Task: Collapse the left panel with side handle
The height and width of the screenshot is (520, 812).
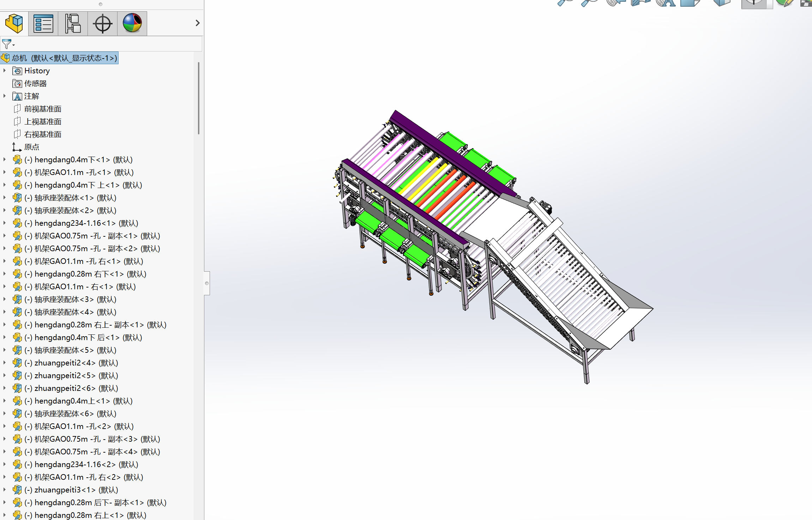Action: pyautogui.click(x=207, y=283)
